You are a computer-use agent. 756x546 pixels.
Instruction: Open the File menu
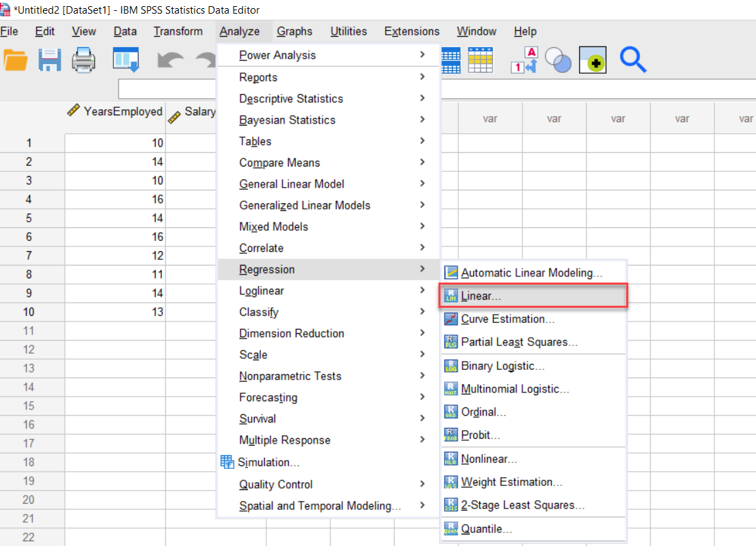(9, 31)
